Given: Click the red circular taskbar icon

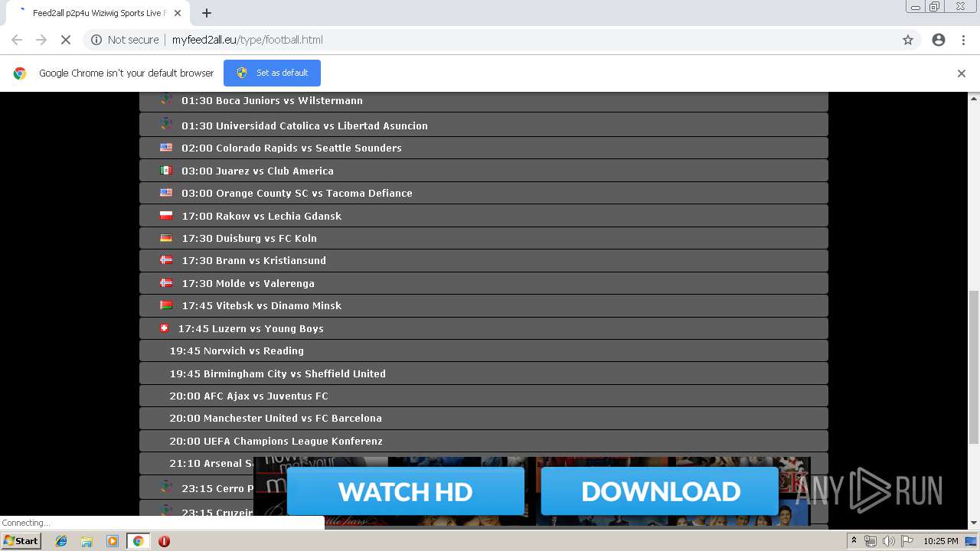Looking at the screenshot, I should (164, 541).
